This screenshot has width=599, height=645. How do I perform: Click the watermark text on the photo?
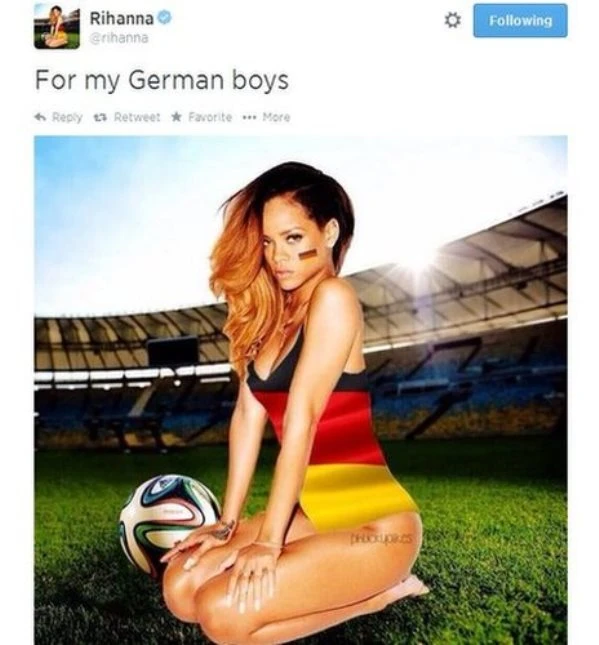381,538
